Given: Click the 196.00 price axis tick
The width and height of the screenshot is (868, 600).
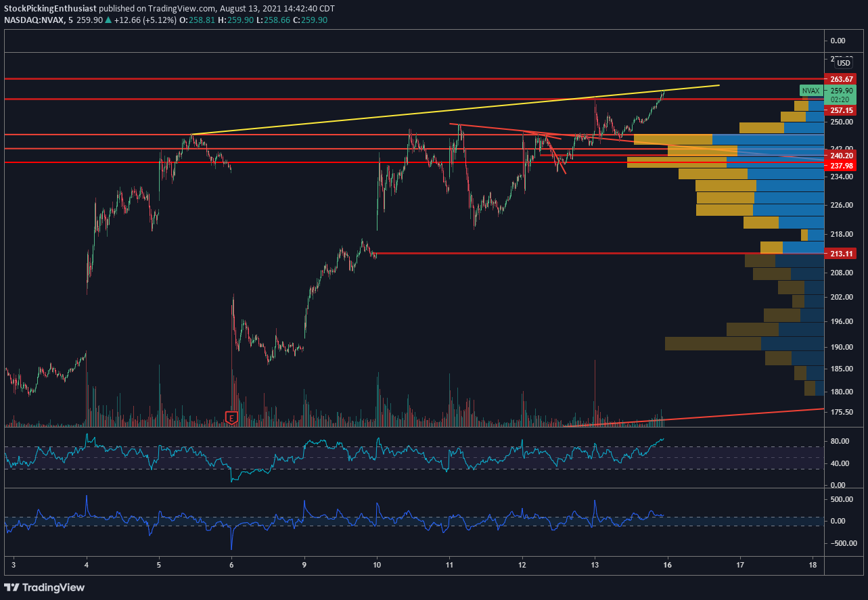Looking at the screenshot, I should coord(841,321).
